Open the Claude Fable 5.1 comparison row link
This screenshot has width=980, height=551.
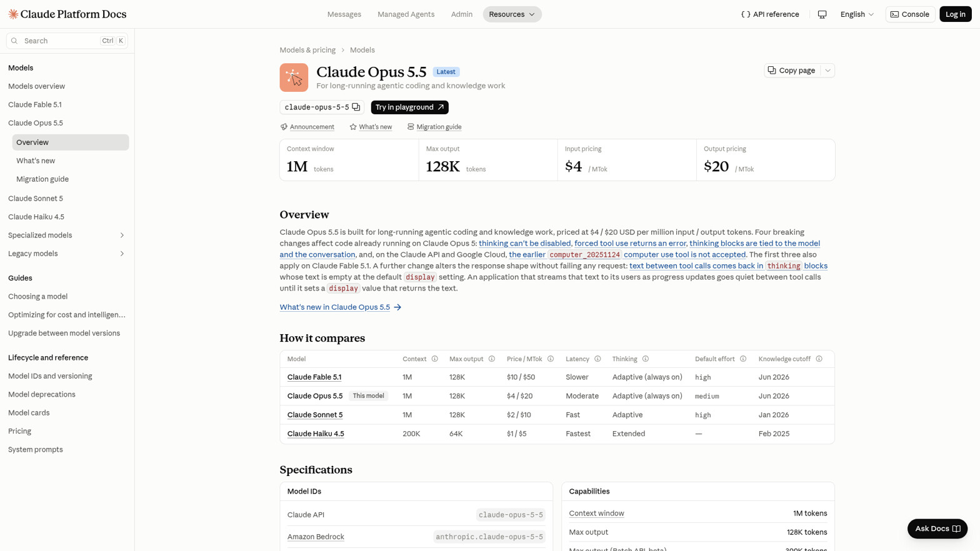coord(314,377)
